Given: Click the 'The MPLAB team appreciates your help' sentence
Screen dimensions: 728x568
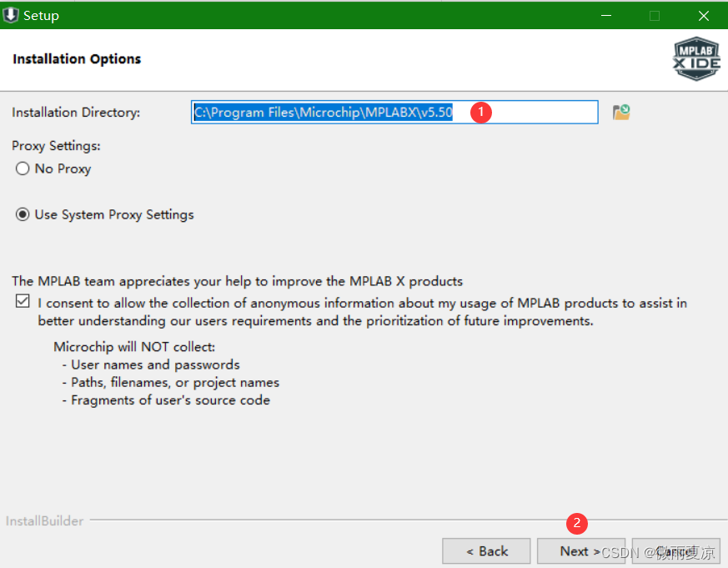Looking at the screenshot, I should 238,281.
